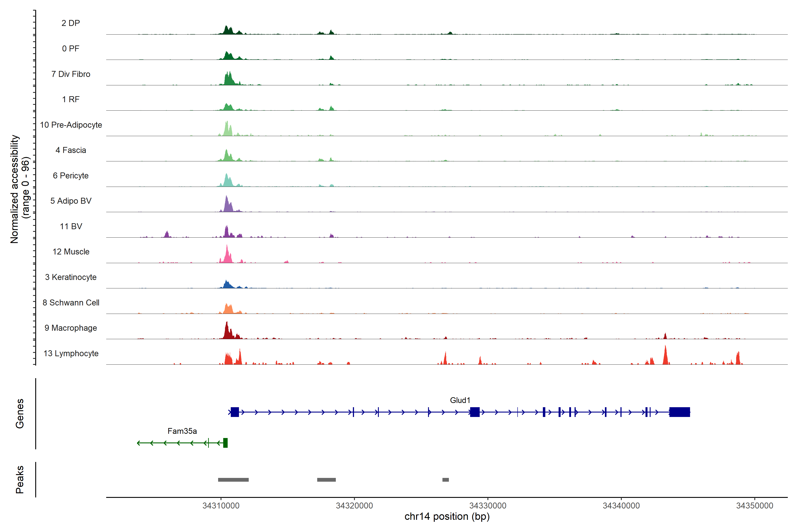Click the 10 Pre-Adipocyte track label
This screenshot has width=798, height=532.
[x=71, y=125]
